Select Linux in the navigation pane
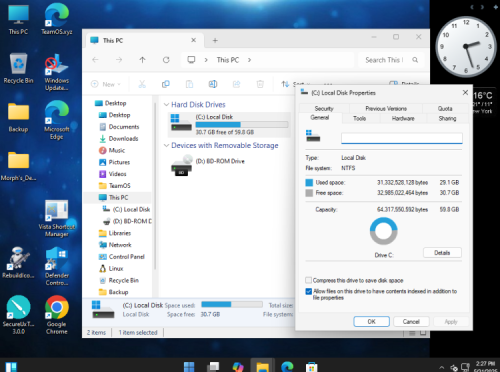Image resolution: width=500 pixels, height=372 pixels. point(111,268)
